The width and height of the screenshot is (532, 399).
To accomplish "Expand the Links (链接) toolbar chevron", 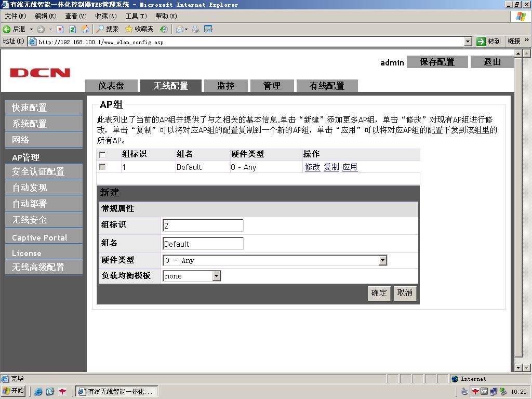I will point(527,40).
